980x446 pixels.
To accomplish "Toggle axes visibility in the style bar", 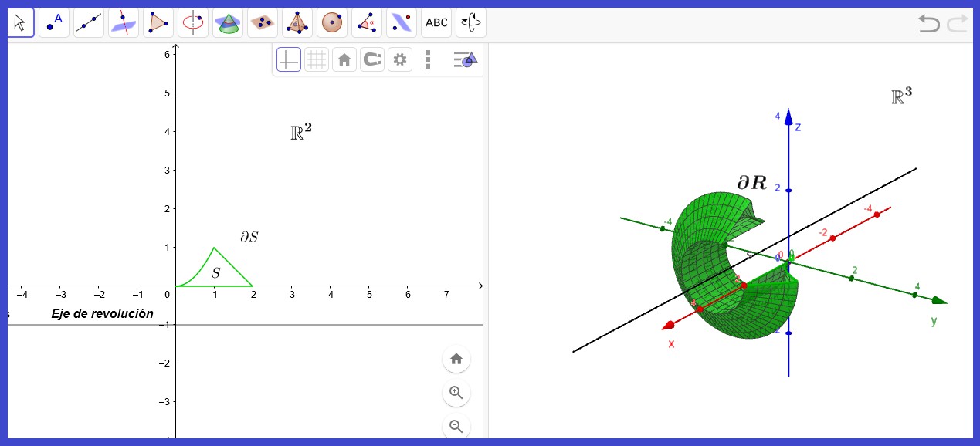I will point(289,59).
